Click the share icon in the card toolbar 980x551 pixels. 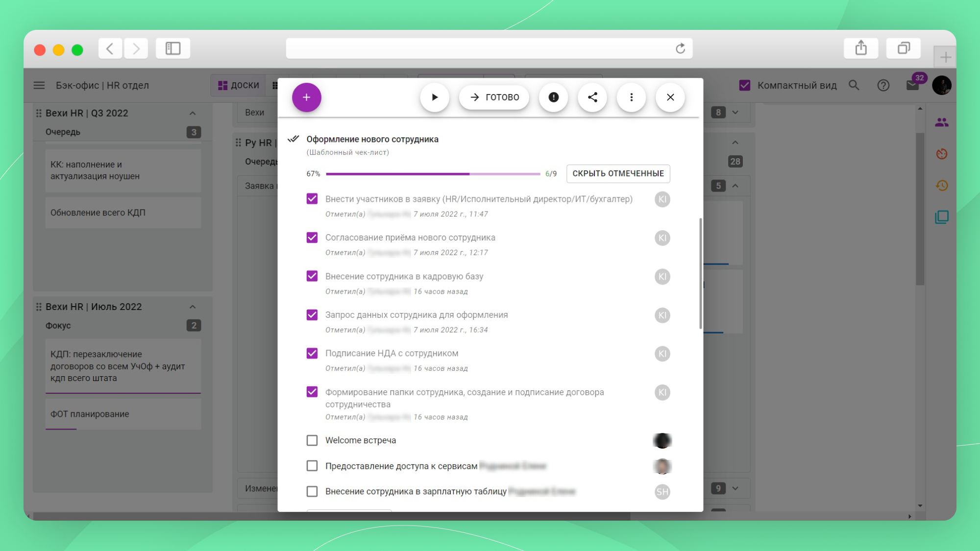(592, 97)
